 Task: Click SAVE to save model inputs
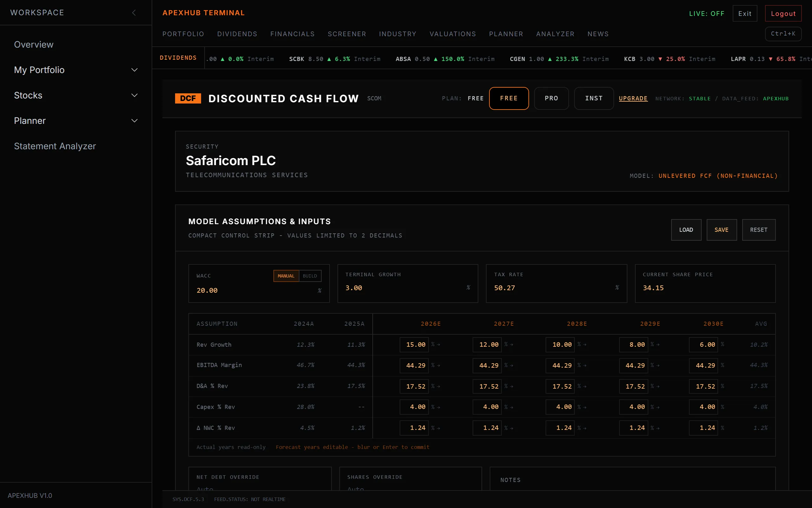click(721, 230)
